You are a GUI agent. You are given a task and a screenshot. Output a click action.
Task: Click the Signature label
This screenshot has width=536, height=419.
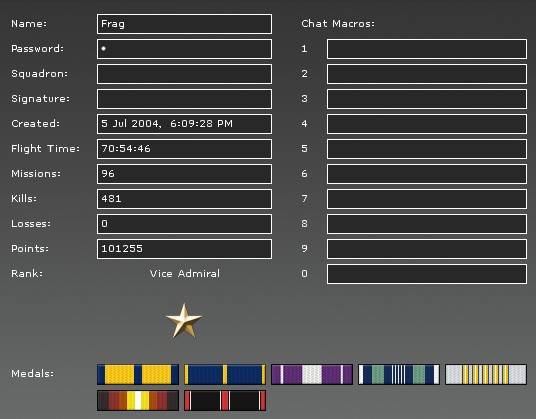click(41, 99)
